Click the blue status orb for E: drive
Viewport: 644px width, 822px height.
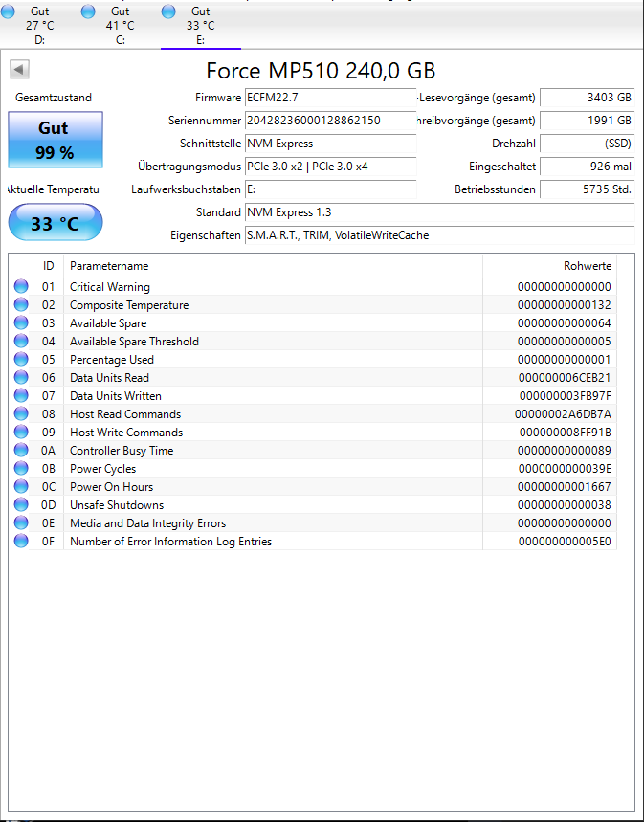click(168, 11)
